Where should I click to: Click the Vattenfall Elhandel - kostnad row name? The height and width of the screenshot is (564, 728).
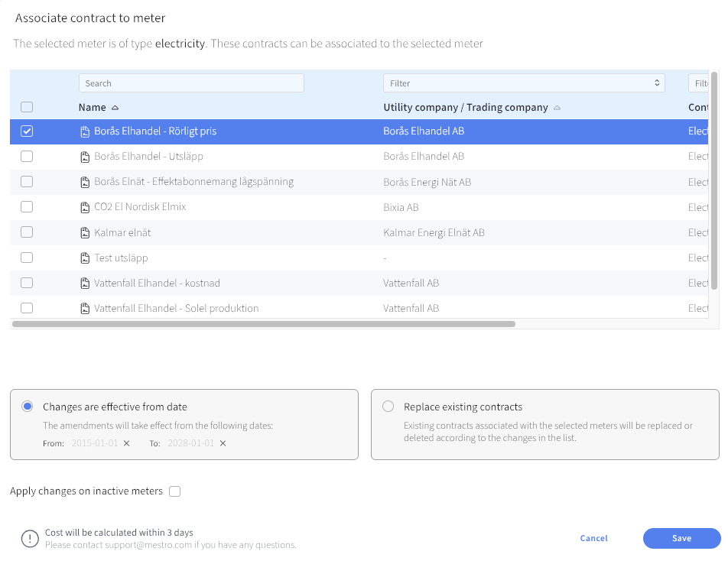[157, 284]
